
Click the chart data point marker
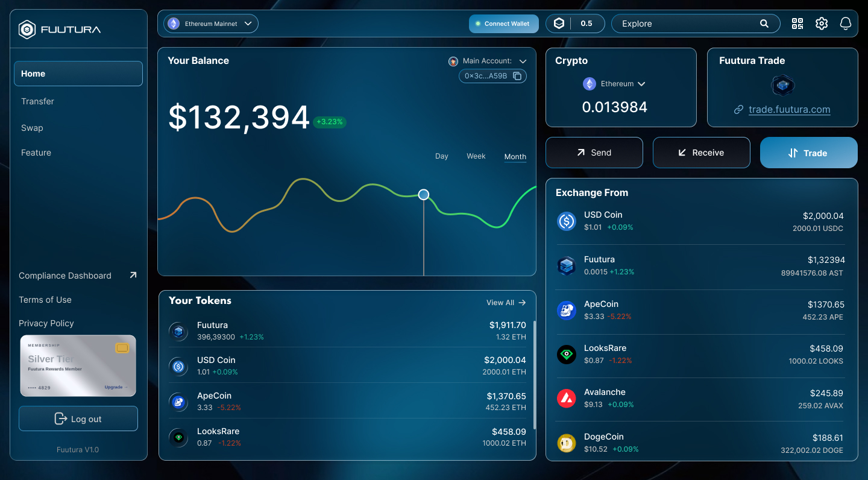point(424,194)
